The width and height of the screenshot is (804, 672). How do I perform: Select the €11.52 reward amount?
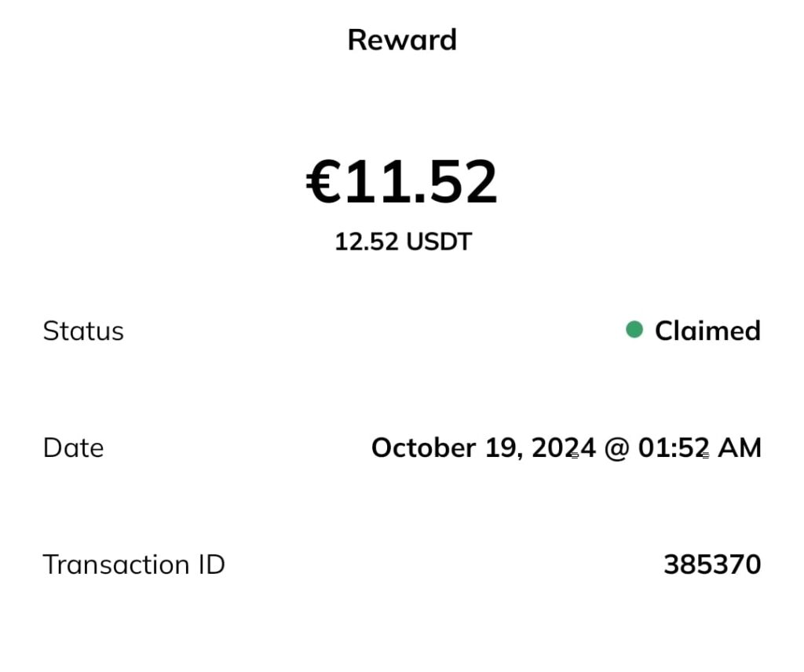(402, 182)
